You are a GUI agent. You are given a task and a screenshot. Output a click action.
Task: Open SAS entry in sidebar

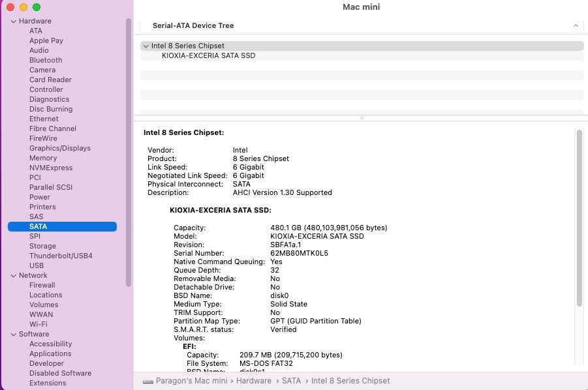[37, 216]
